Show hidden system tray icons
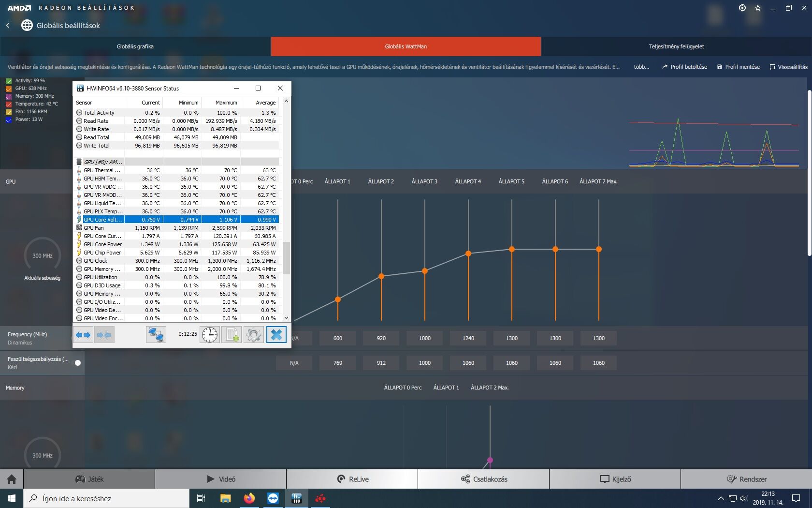Viewport: 812px width, 508px height. point(721,498)
